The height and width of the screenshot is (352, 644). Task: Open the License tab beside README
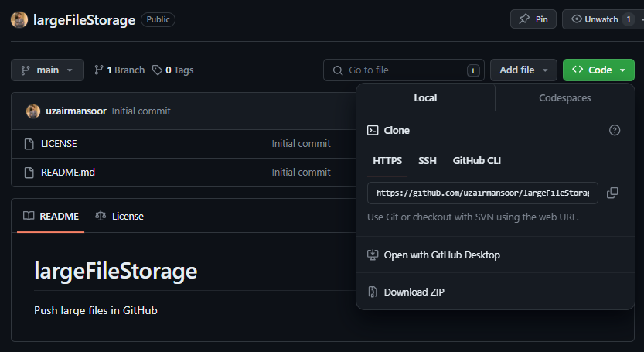tap(119, 217)
